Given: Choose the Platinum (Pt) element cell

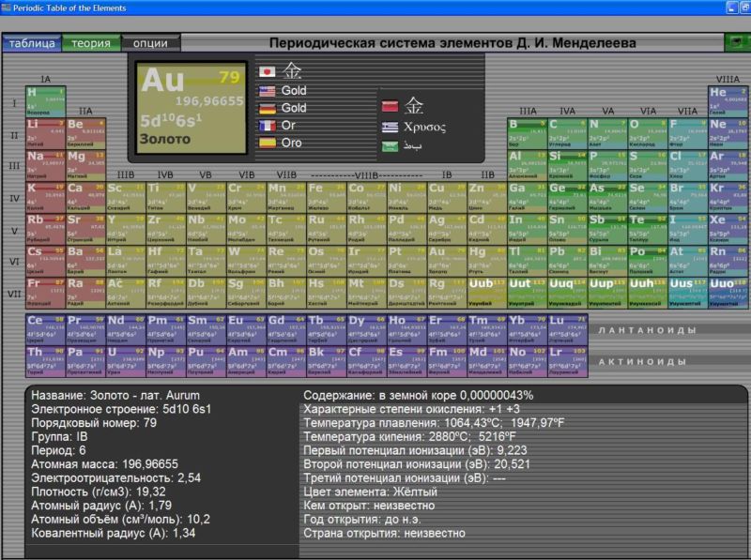Looking at the screenshot, I should tap(406, 262).
